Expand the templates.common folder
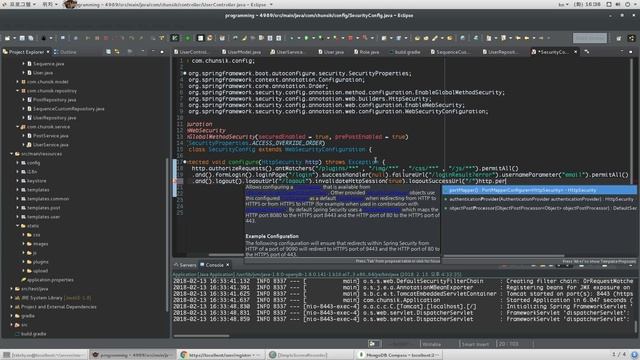The image size is (640, 360). click(x=18, y=198)
